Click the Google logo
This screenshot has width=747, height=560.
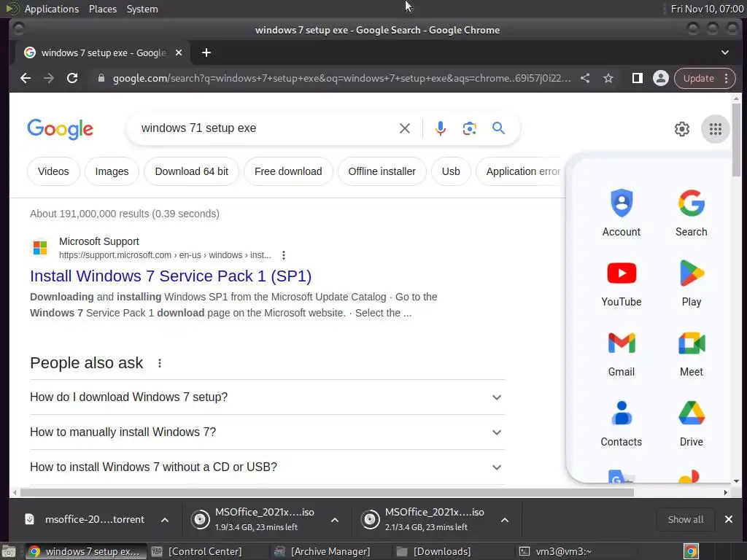coord(60,129)
